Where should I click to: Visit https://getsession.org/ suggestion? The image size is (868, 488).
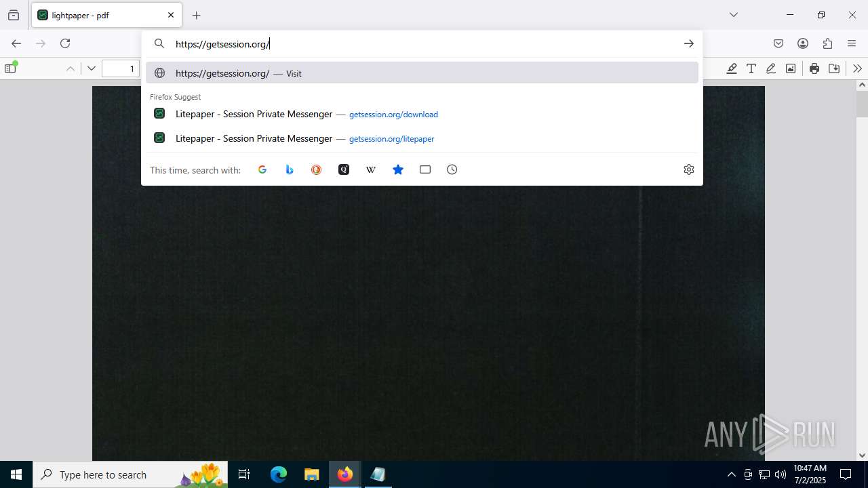[x=422, y=73]
